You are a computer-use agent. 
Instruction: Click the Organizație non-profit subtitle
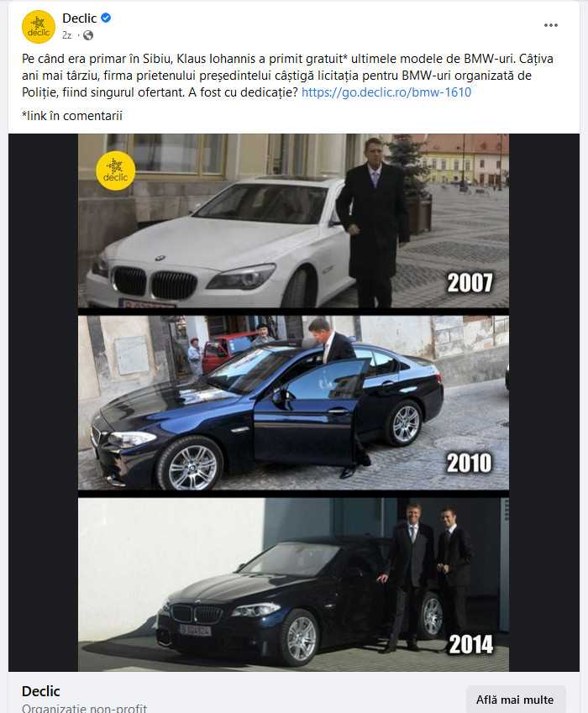[84, 708]
